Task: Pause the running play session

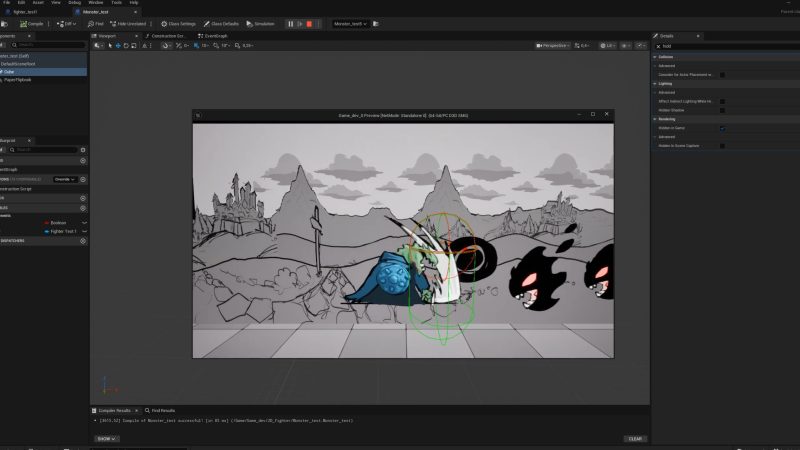Action: pos(291,23)
